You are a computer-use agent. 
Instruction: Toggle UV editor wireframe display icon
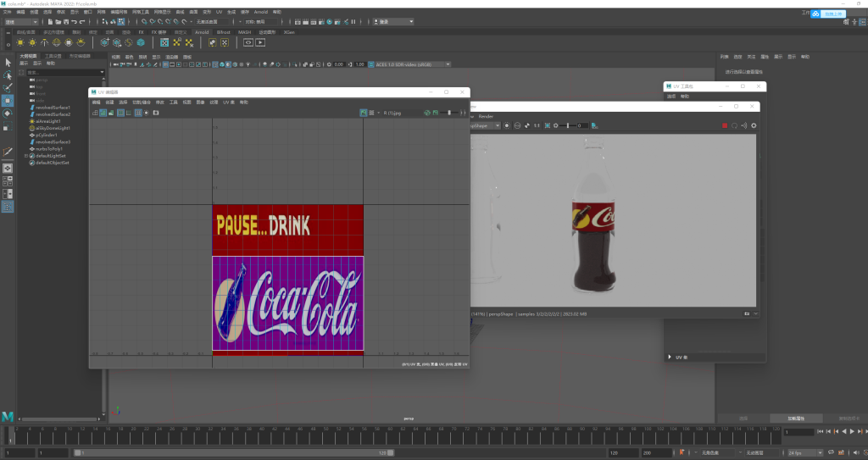tap(95, 113)
